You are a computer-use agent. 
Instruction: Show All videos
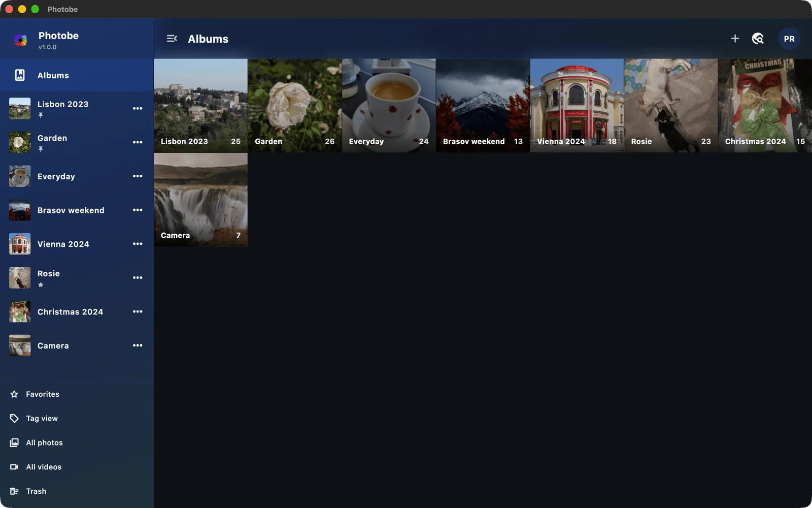pos(77,467)
